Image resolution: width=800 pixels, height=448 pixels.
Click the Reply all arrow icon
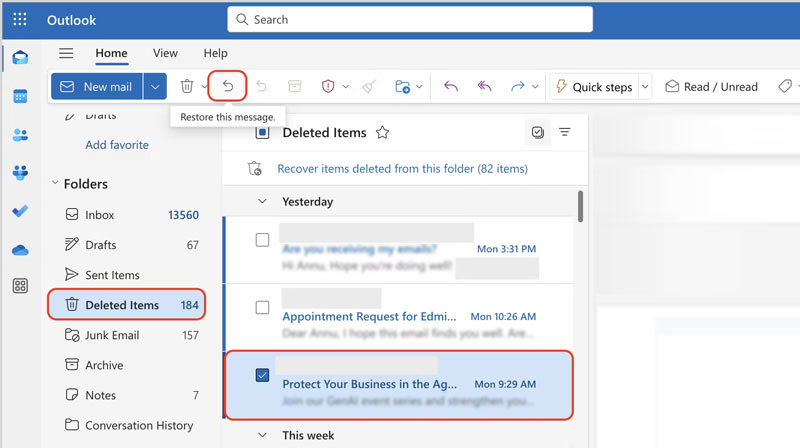point(485,87)
